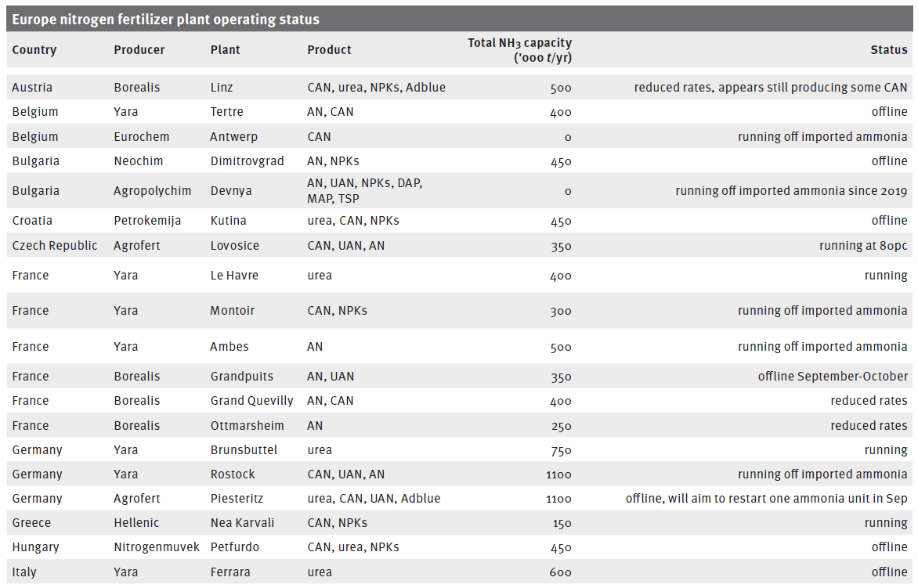Select the offline September-October status cell
Screen dimensions: 918x588
(x=833, y=377)
